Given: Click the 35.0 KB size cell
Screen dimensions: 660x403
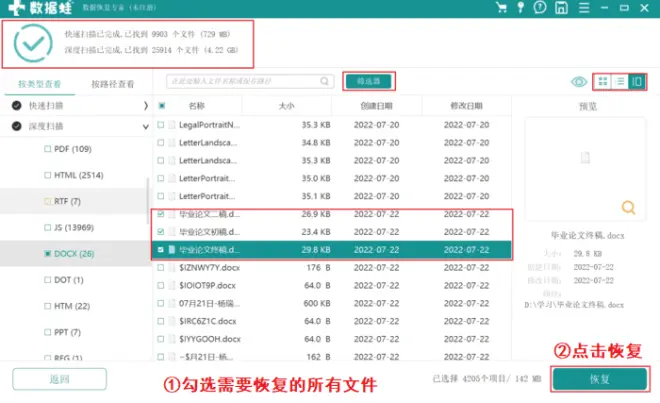Looking at the screenshot, I should click(316, 178).
